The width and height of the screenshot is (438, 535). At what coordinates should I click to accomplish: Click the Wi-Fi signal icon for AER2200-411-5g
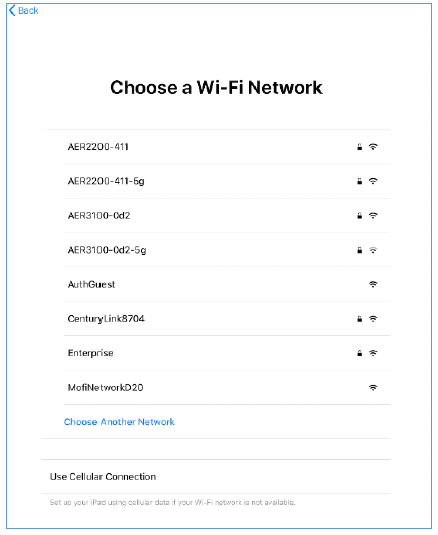(x=373, y=181)
